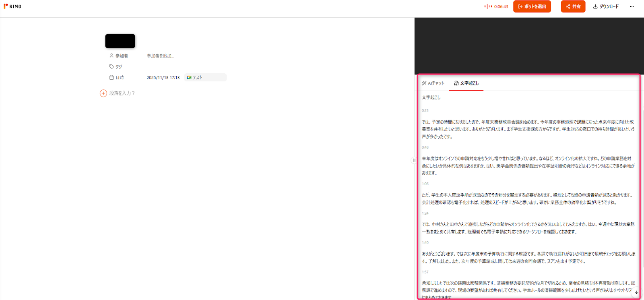Jump to the 1:57 timestamp
This screenshot has height=300, width=644.
tap(425, 272)
